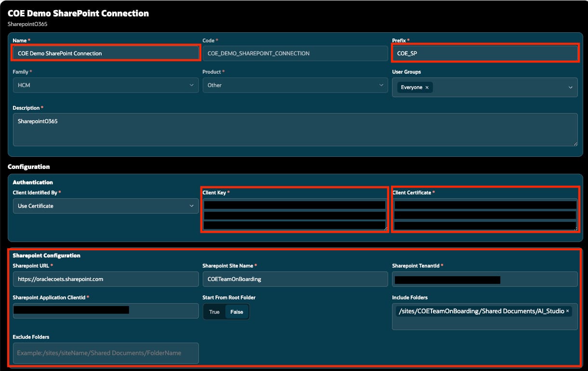The image size is (588, 371).
Task: Click the Description text area
Action: click(295, 129)
